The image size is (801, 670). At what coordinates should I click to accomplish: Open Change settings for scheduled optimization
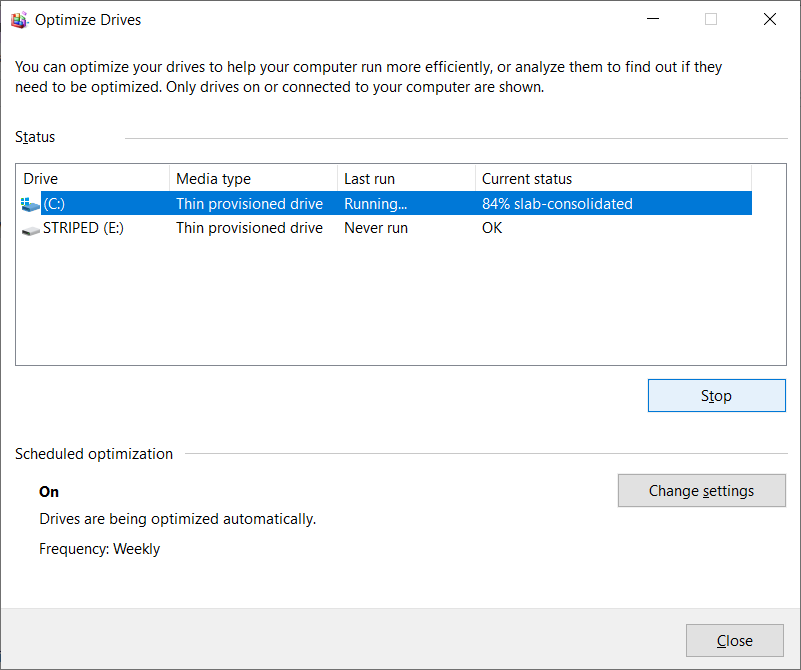[701, 491]
